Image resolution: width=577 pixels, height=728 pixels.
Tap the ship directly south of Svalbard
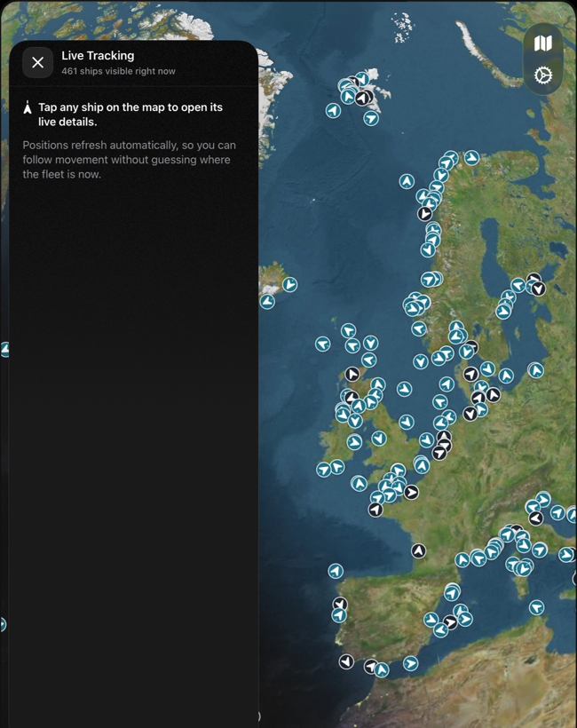point(371,118)
